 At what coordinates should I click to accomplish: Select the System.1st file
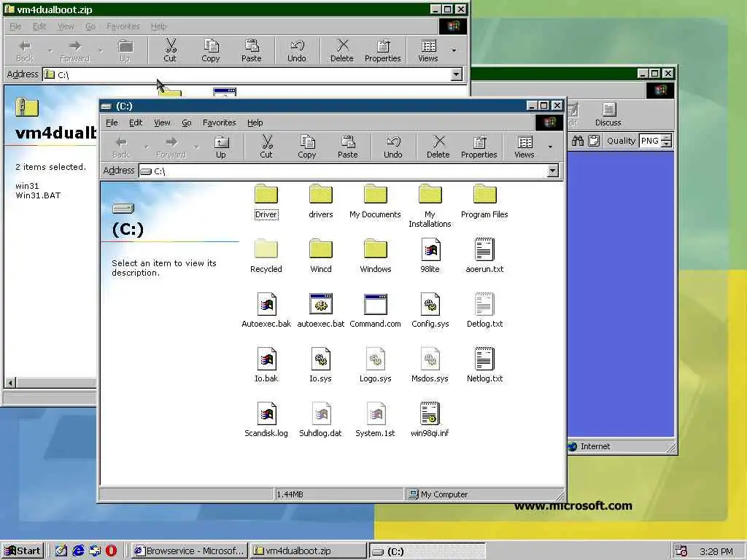(376, 420)
